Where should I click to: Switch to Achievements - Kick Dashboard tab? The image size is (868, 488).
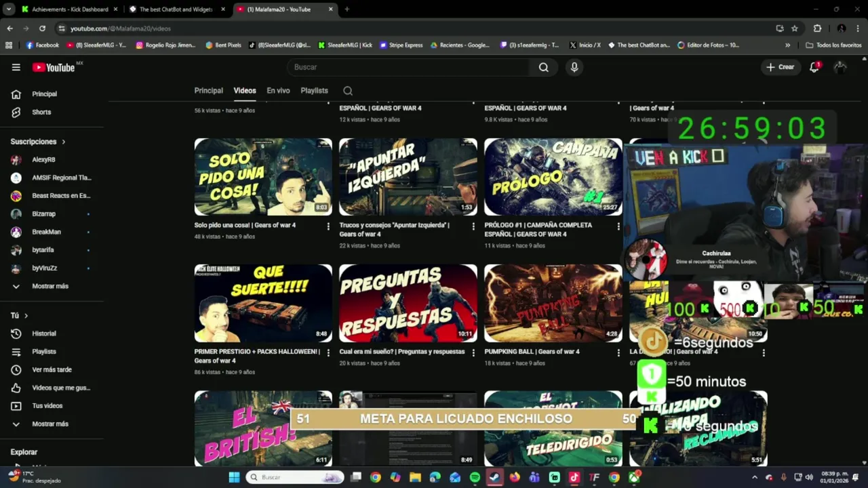pos(69,9)
